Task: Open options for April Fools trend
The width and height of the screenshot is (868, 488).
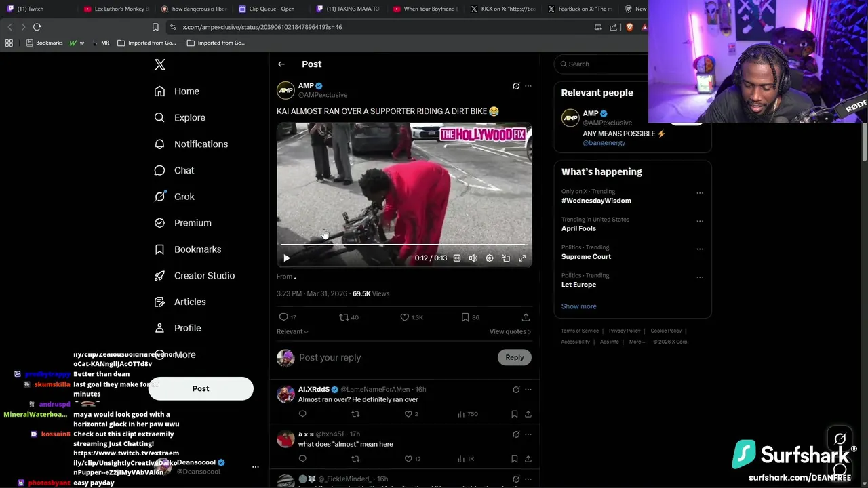Action: pyautogui.click(x=700, y=221)
